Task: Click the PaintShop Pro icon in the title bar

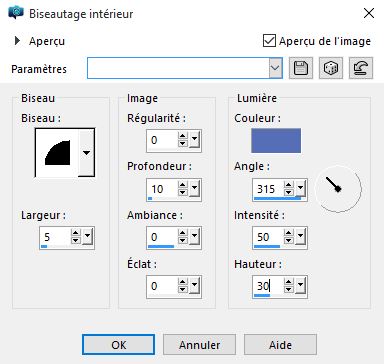Action: [16, 13]
